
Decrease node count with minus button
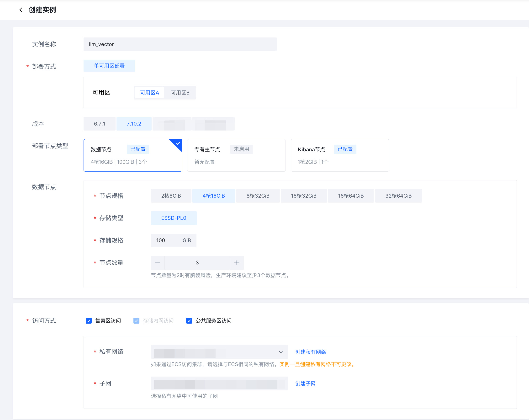pos(158,263)
